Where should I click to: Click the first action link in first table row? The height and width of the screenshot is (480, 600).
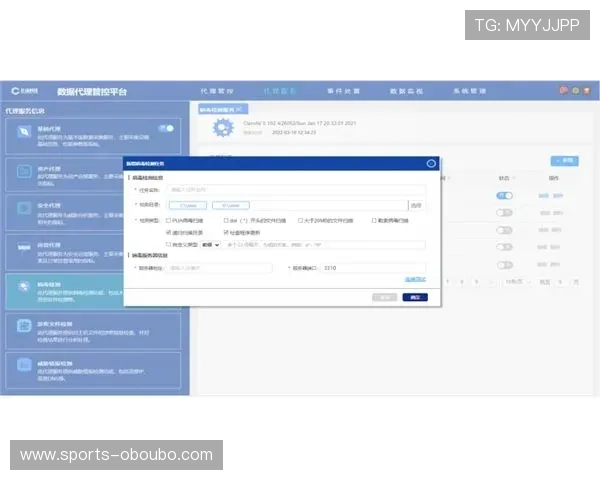543,196
